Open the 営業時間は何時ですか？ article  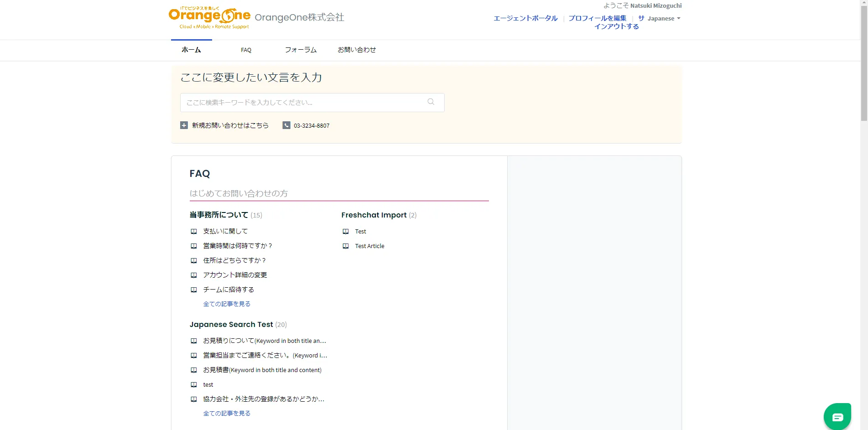pos(237,246)
